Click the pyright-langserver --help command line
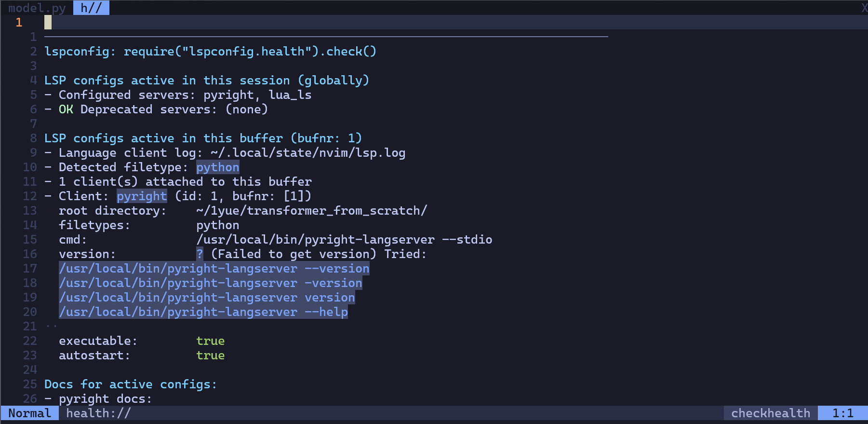Viewport: 868px width, 424px height. (x=203, y=312)
